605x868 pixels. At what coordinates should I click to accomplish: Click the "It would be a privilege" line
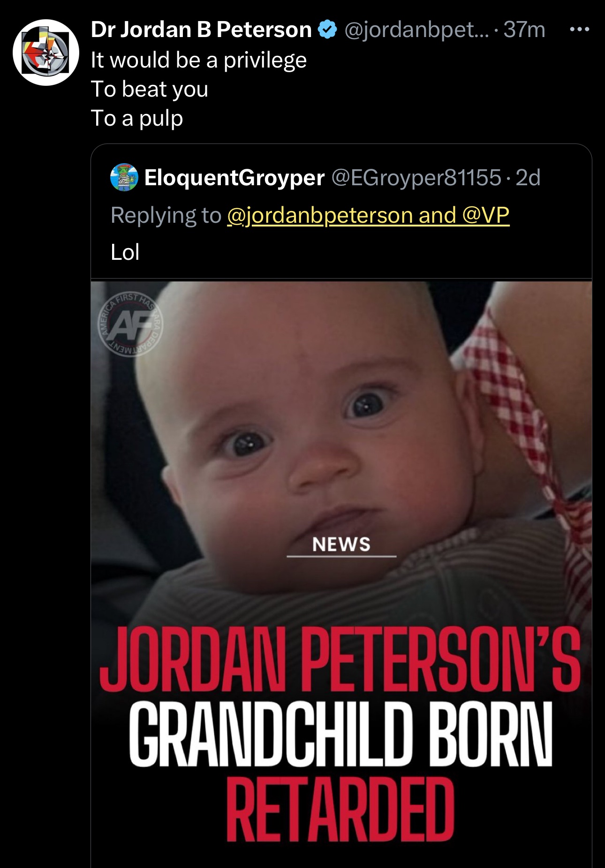tap(199, 60)
